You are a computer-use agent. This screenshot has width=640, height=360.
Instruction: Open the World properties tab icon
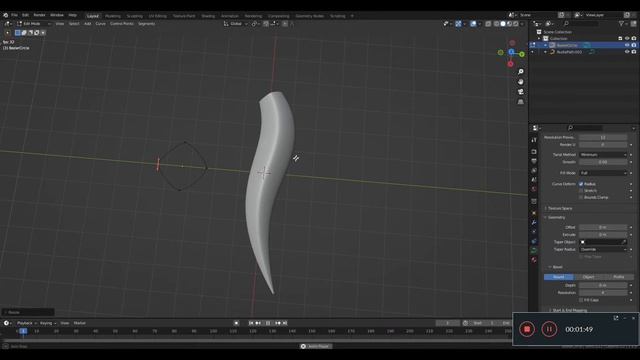(534, 189)
